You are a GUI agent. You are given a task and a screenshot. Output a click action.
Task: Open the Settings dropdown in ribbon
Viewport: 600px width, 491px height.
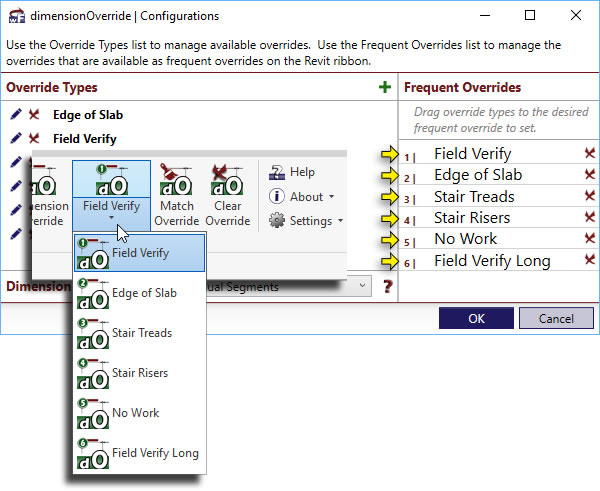[x=306, y=220]
